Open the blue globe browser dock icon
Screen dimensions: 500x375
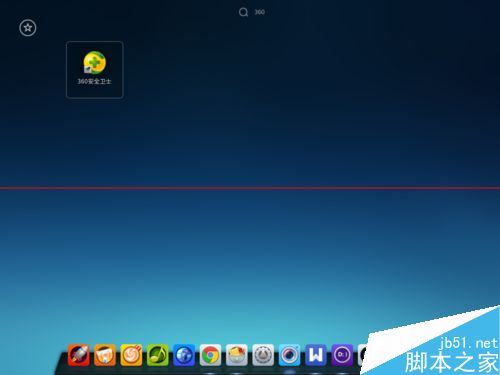(184, 355)
